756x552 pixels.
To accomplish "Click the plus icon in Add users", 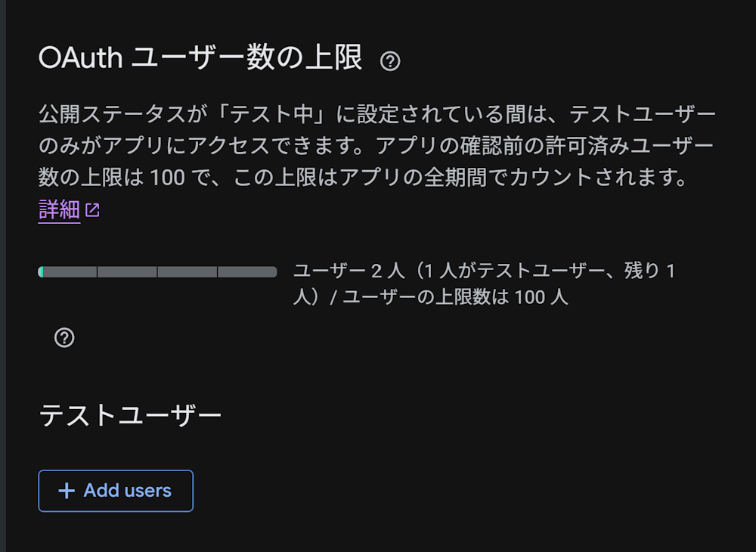I will click(x=67, y=491).
